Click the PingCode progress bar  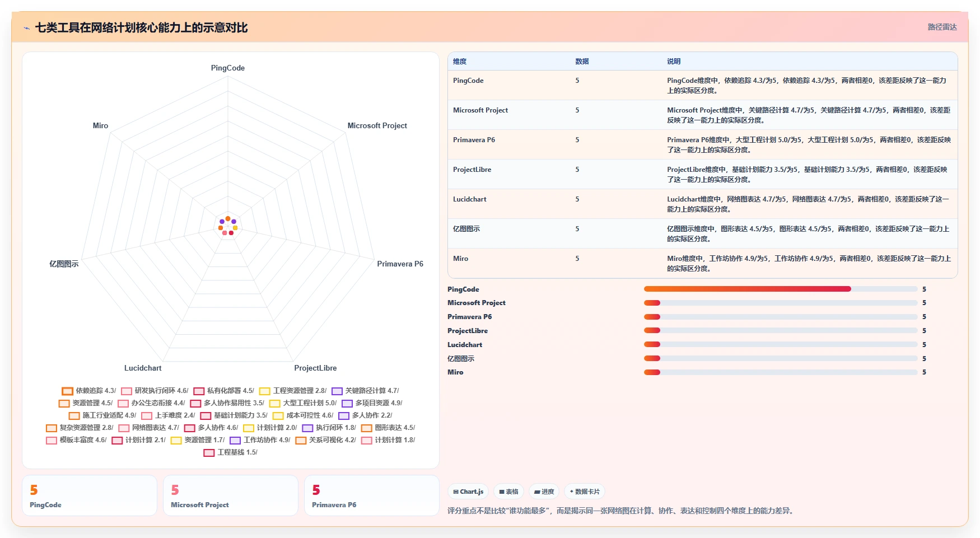(x=781, y=289)
